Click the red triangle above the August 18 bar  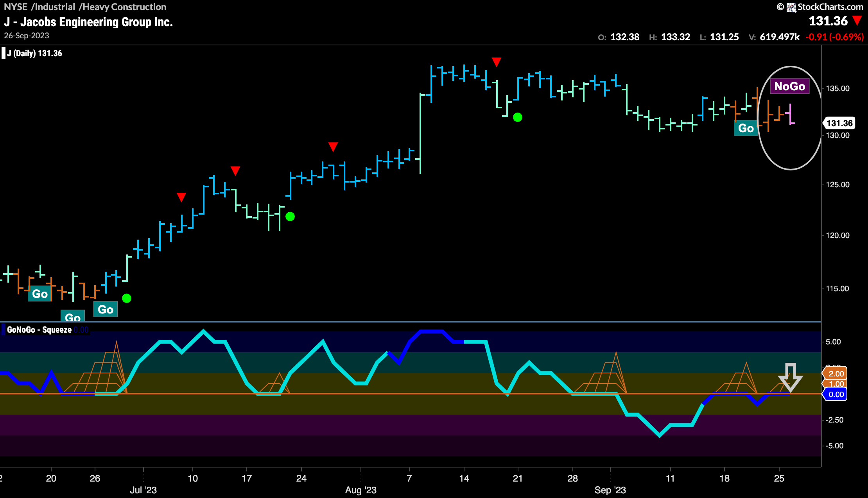[x=497, y=62]
